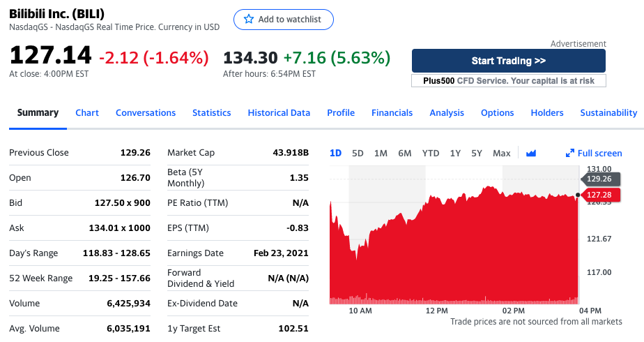Click the red 127.28 price marker on chart

click(x=599, y=195)
